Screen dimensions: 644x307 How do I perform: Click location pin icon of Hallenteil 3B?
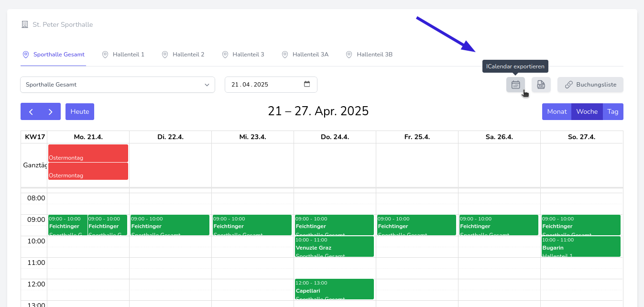[349, 55]
